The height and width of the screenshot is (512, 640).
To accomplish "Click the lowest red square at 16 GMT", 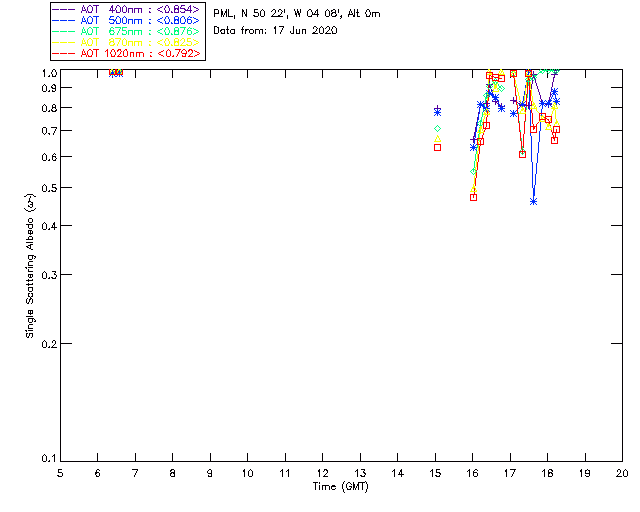I will (x=473, y=197).
